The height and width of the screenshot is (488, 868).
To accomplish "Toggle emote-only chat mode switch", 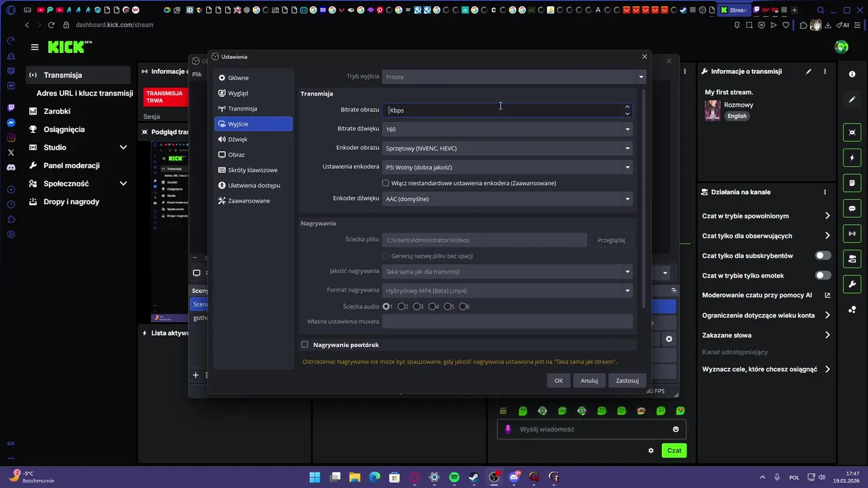I will pyautogui.click(x=823, y=275).
